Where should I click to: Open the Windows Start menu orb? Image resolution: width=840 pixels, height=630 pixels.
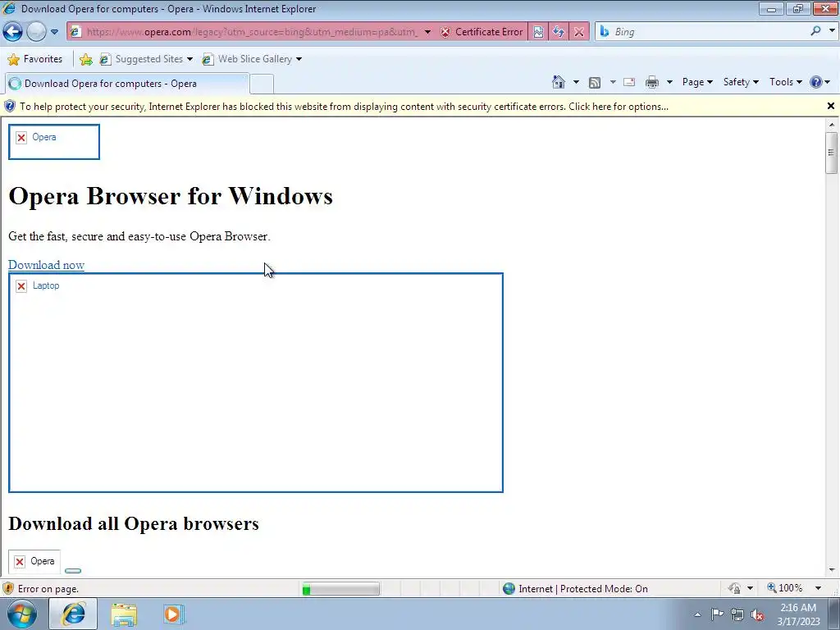point(22,614)
